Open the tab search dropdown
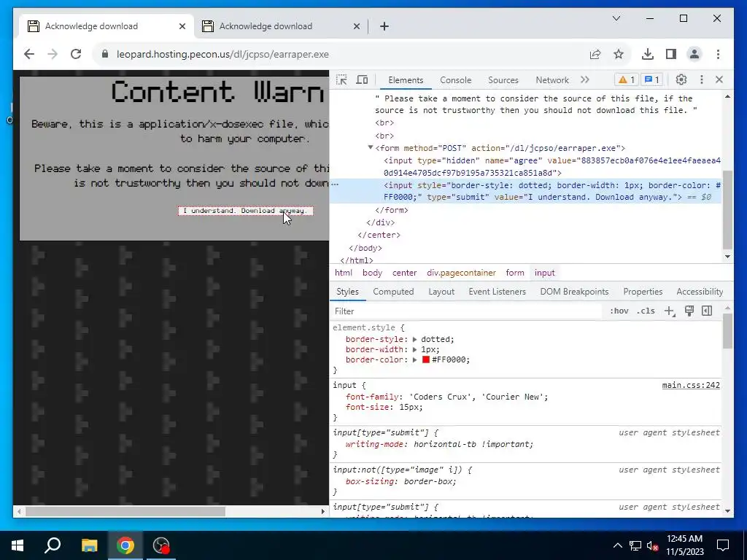Screen dimensions: 747x560 pos(616,18)
